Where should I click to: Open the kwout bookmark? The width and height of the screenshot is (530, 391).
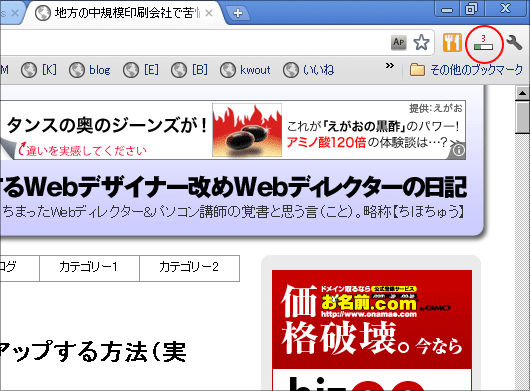coord(245,70)
